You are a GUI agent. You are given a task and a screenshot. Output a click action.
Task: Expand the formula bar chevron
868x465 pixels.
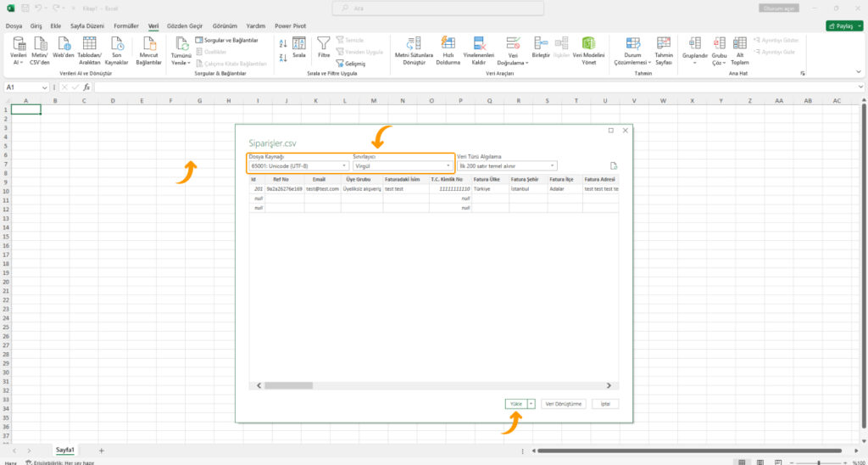point(860,87)
